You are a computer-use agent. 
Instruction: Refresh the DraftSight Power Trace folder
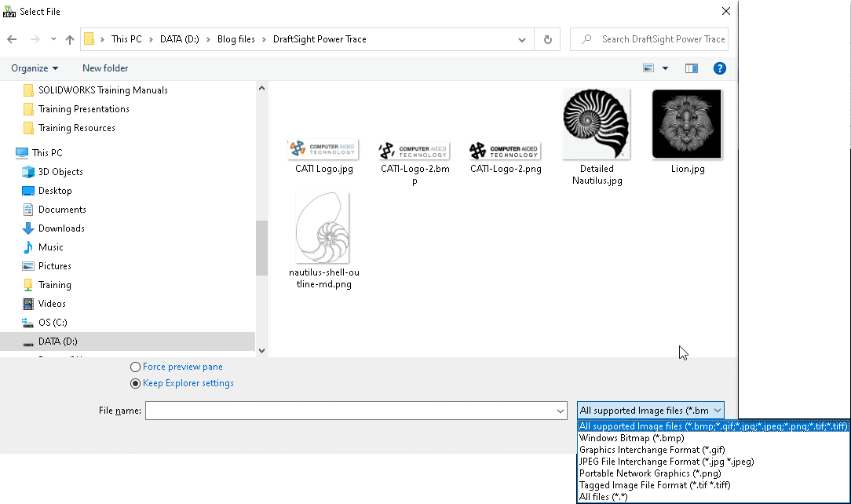[547, 39]
